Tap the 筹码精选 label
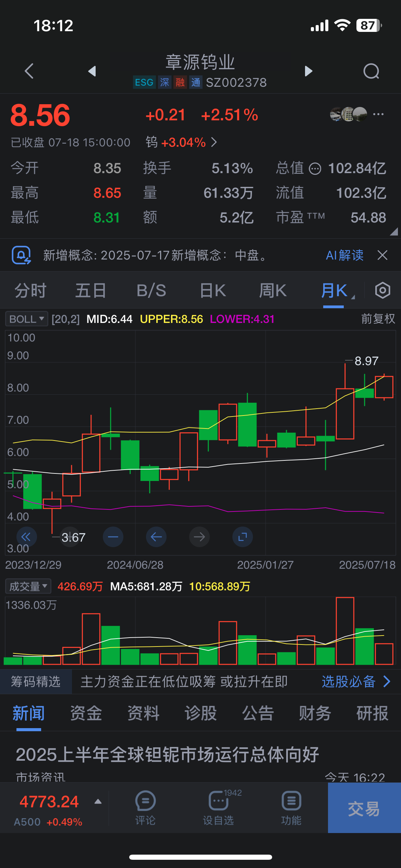 [x=36, y=682]
